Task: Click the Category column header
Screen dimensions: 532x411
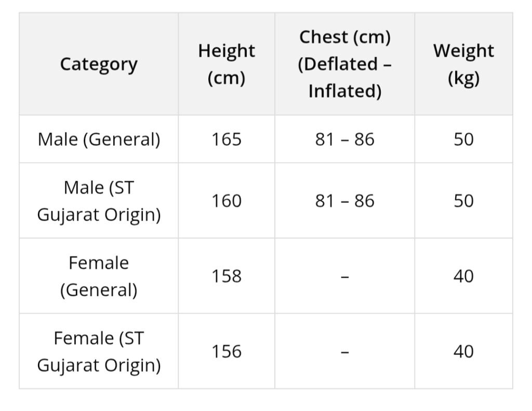Action: pos(99,64)
